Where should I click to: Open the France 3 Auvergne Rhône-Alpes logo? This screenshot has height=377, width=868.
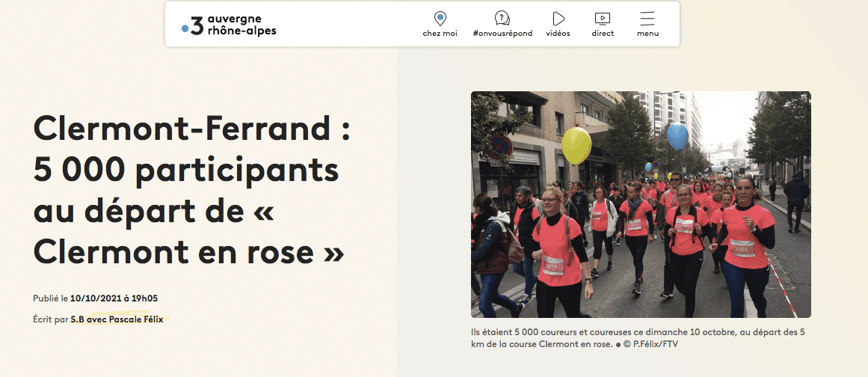pos(229,25)
